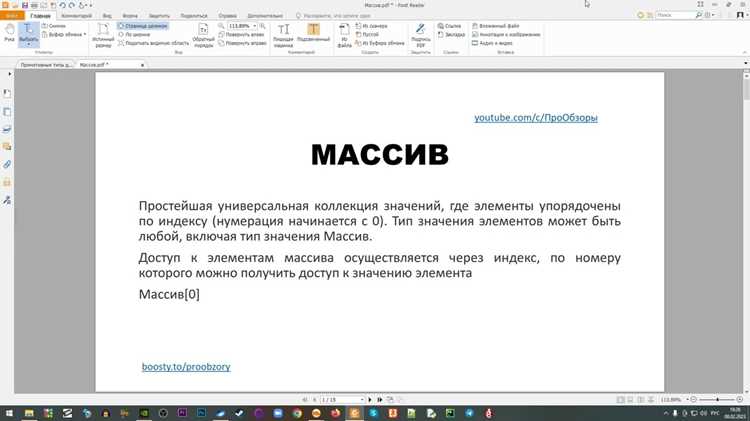The width and height of the screenshot is (750, 421).
Task: Create PDF from clipboard in Create group
Action: click(380, 43)
